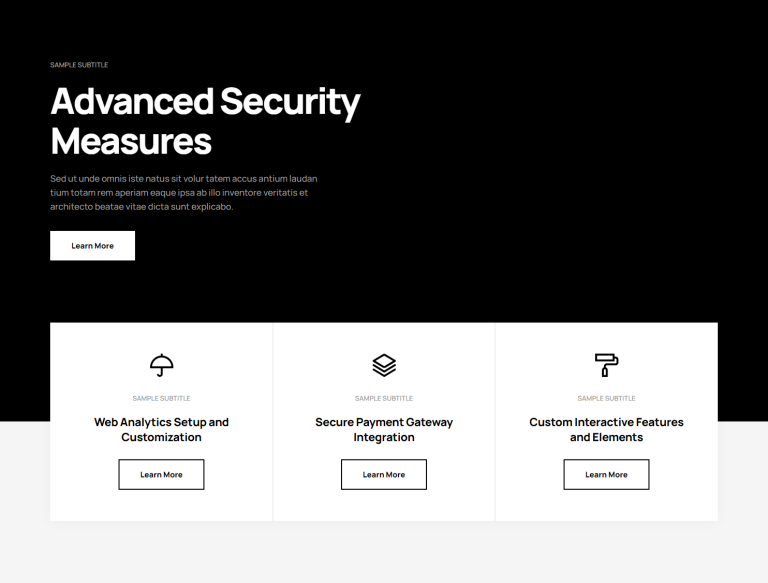Click the stacked layers icon
The height and width of the screenshot is (583, 768).
[384, 365]
